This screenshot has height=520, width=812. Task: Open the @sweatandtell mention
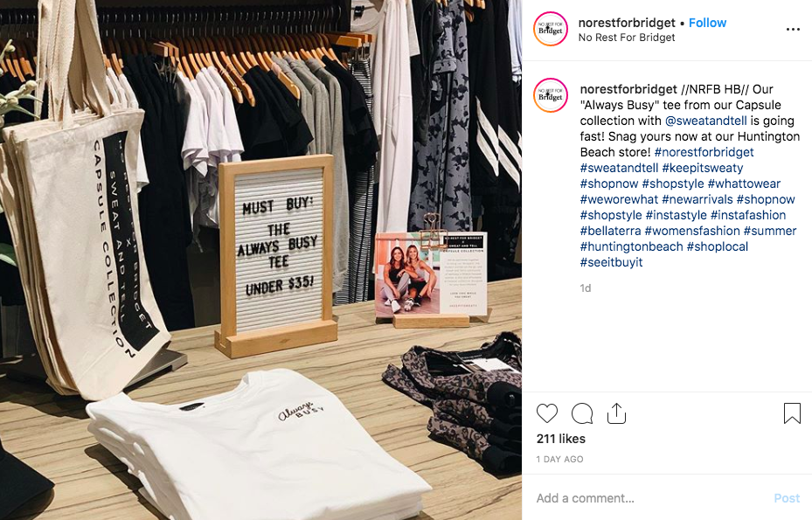point(706,121)
